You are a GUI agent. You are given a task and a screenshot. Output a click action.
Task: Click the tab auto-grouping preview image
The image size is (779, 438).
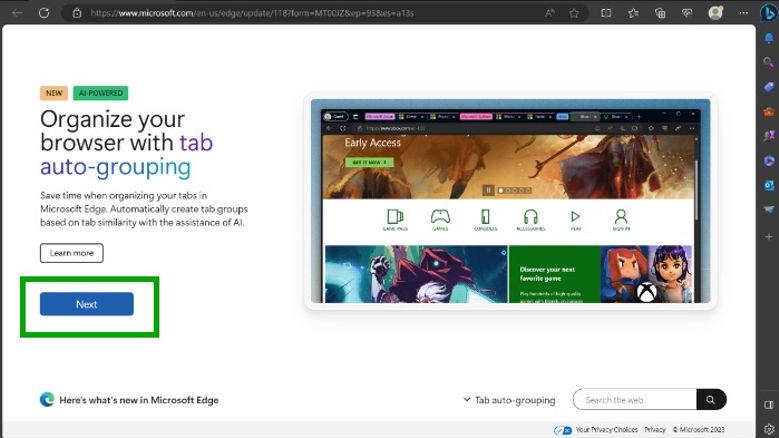click(x=510, y=201)
